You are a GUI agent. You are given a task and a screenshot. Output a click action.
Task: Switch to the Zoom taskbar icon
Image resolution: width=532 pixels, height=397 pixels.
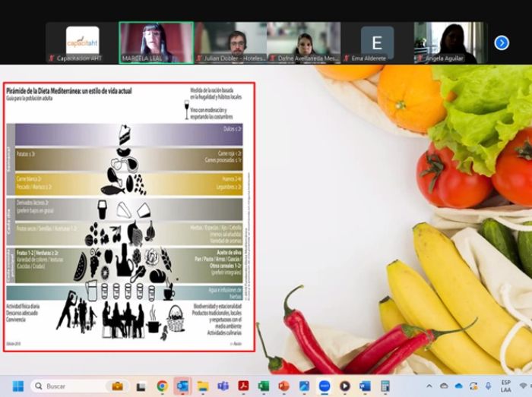click(x=325, y=386)
